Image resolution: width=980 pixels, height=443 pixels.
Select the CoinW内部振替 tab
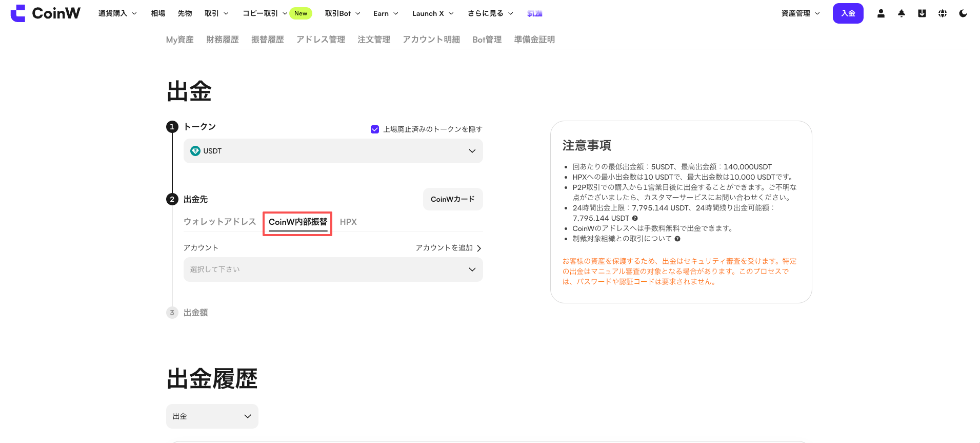click(x=298, y=222)
